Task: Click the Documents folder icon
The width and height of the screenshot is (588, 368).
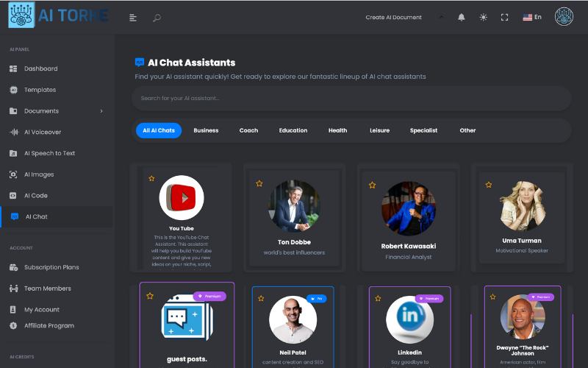Action: (x=13, y=111)
